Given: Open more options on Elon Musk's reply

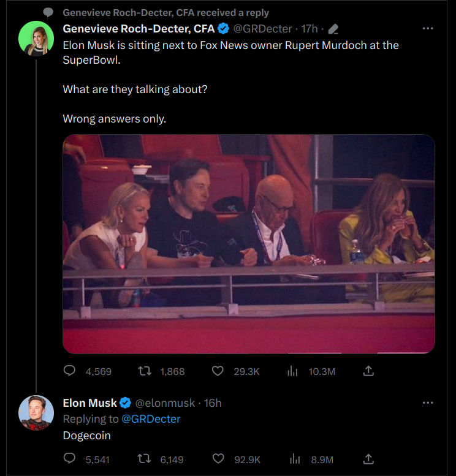Looking at the screenshot, I should point(428,403).
